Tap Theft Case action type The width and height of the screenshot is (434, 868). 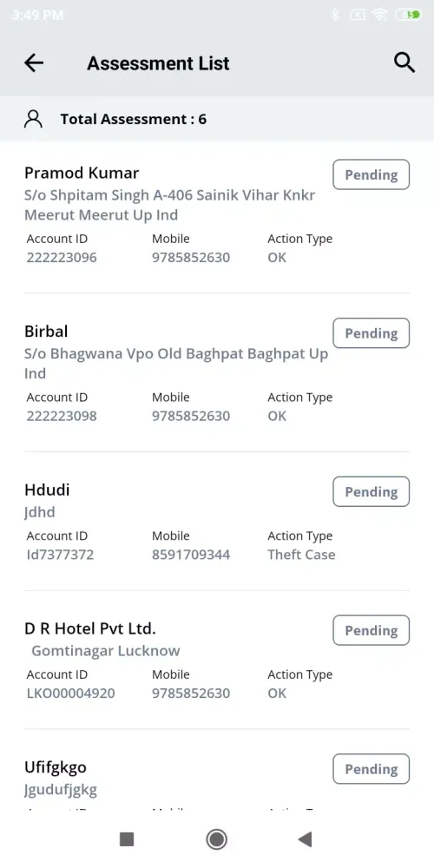pyautogui.click(x=301, y=555)
